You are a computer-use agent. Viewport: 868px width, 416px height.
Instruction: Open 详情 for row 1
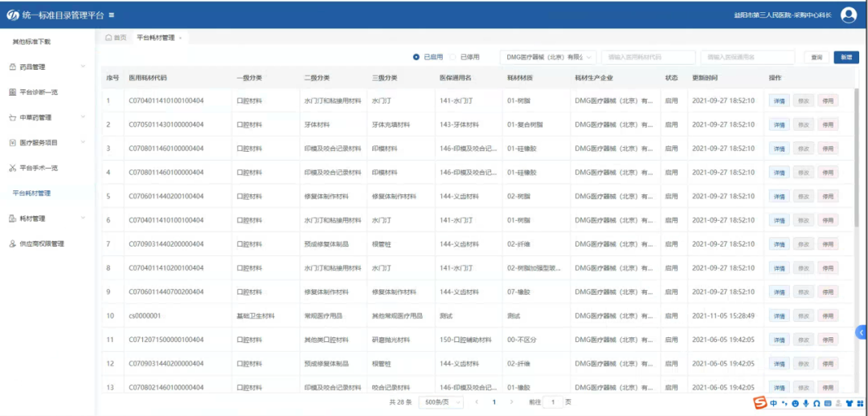coord(779,100)
